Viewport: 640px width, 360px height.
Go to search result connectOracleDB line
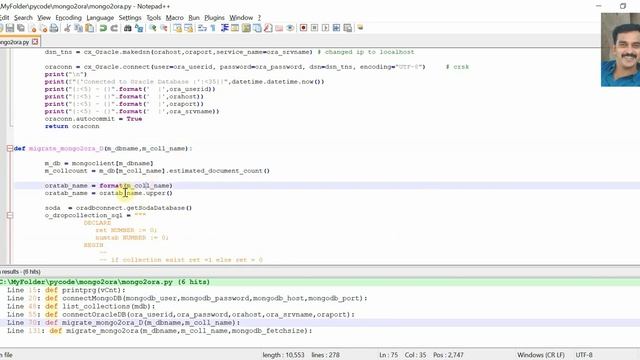pos(181,315)
